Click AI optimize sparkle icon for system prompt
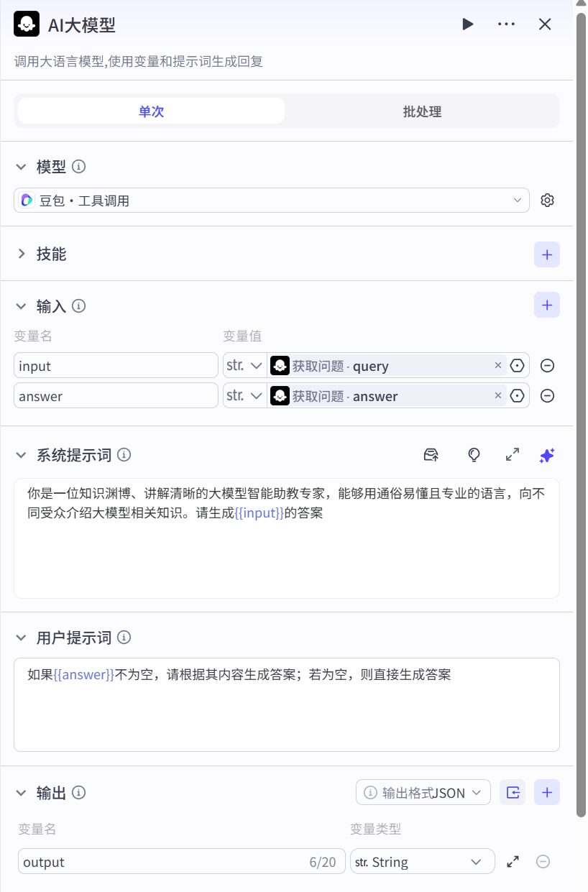This screenshot has width=588, height=892. (546, 455)
